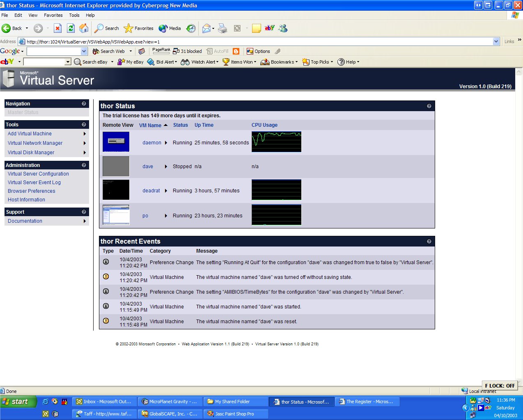Screen dimensions: 523x420
Task: Open the File menu
Action: 5,15
